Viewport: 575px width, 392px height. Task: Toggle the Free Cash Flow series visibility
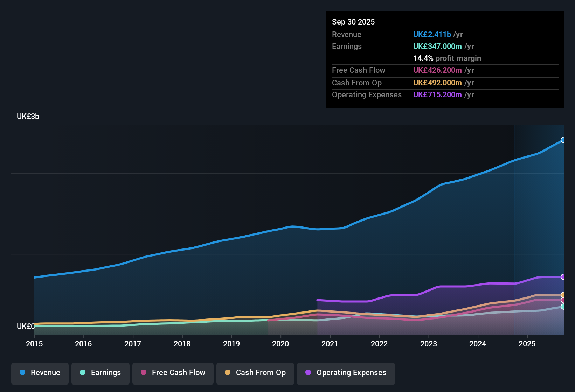point(173,373)
